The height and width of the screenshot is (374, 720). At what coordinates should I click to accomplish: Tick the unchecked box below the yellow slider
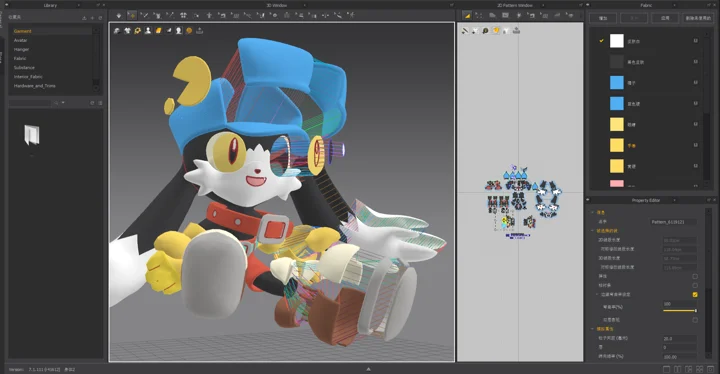pyautogui.click(x=695, y=320)
